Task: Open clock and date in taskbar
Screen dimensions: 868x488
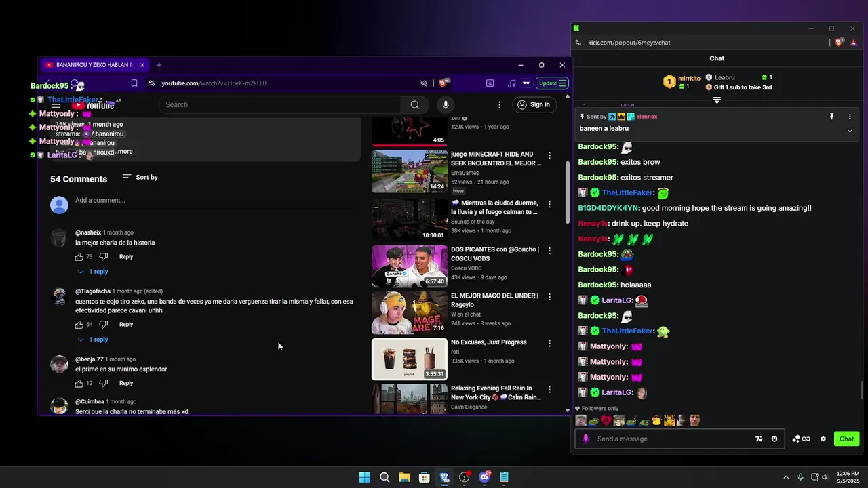Action: tap(848, 477)
